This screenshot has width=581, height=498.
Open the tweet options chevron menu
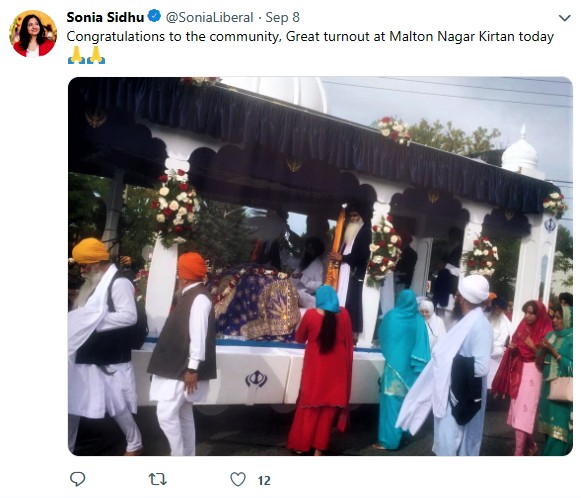(x=565, y=18)
